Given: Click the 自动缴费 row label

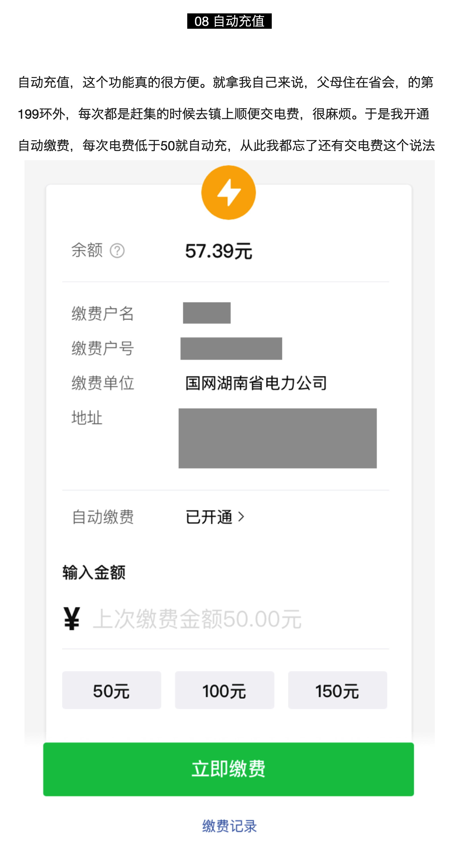Looking at the screenshot, I should [103, 517].
